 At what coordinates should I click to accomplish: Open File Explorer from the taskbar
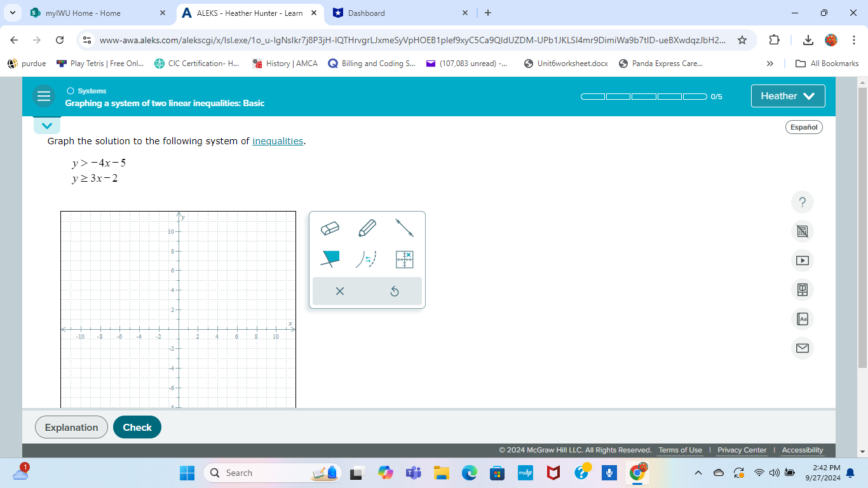click(441, 473)
